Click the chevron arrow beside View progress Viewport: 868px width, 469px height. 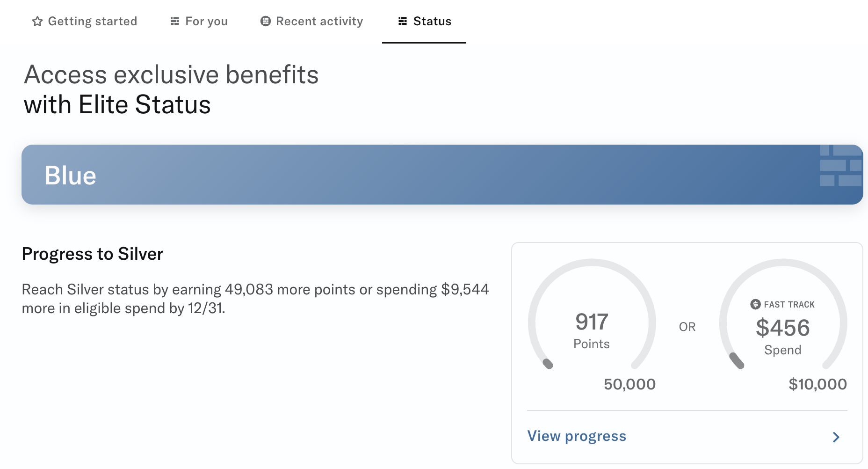pyautogui.click(x=837, y=437)
